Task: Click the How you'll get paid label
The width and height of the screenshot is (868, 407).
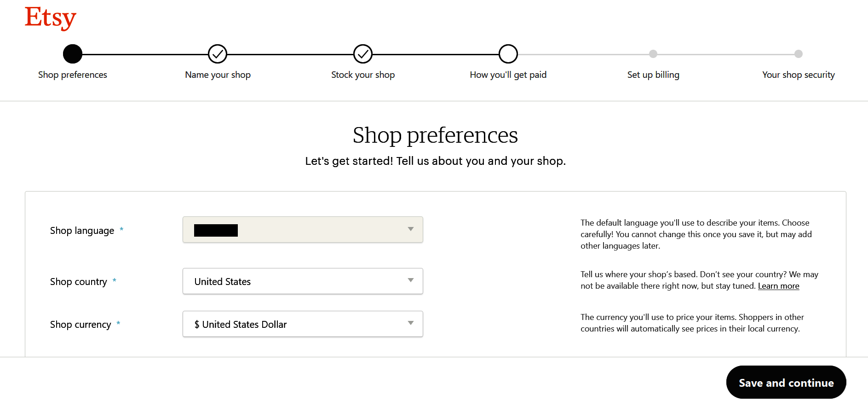Action: (x=508, y=74)
